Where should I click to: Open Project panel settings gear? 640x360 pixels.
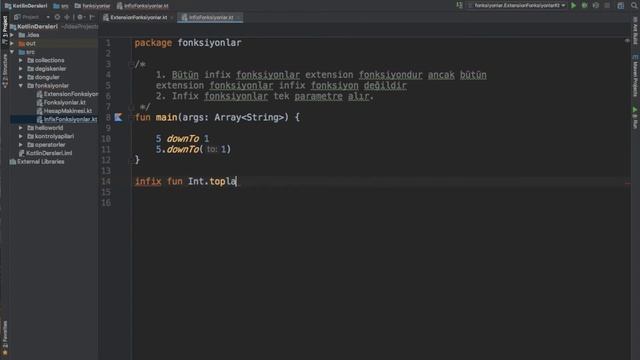point(80,17)
